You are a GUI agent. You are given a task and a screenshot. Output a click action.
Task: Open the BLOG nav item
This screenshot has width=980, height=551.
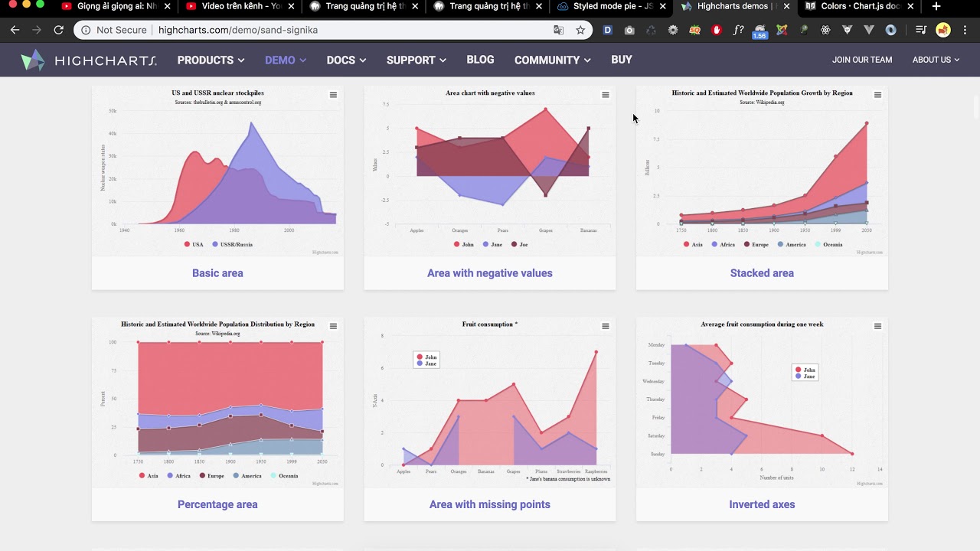tap(480, 60)
